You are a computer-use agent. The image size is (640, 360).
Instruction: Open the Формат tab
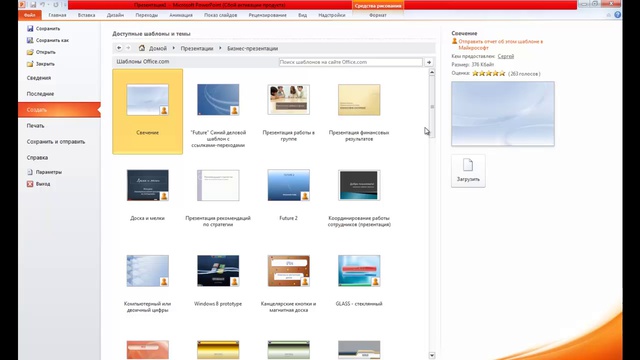click(378, 15)
